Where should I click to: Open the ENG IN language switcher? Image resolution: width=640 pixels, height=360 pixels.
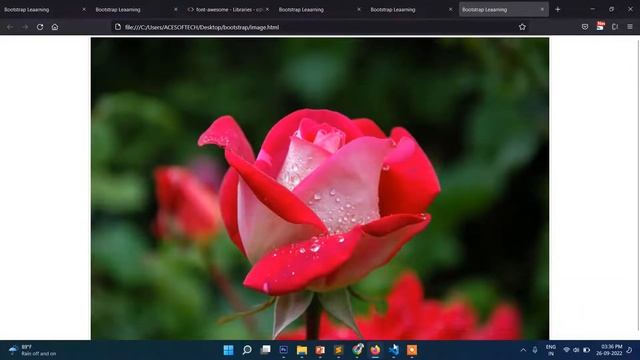coord(551,350)
